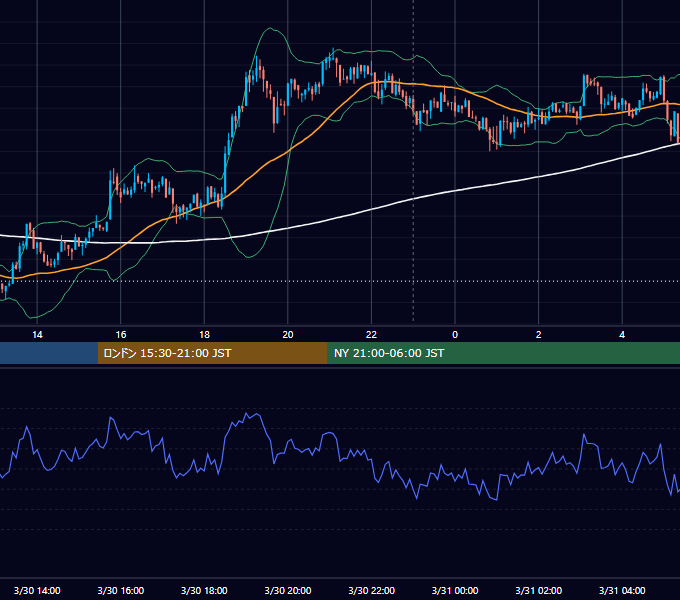Click the 0 hour label on price chart axis

tap(455, 335)
